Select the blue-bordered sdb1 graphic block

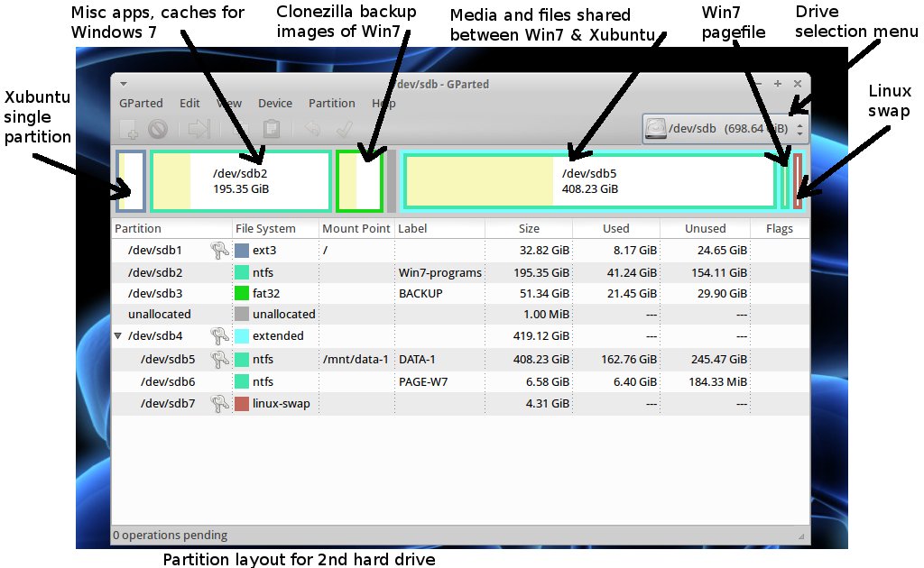(x=131, y=181)
